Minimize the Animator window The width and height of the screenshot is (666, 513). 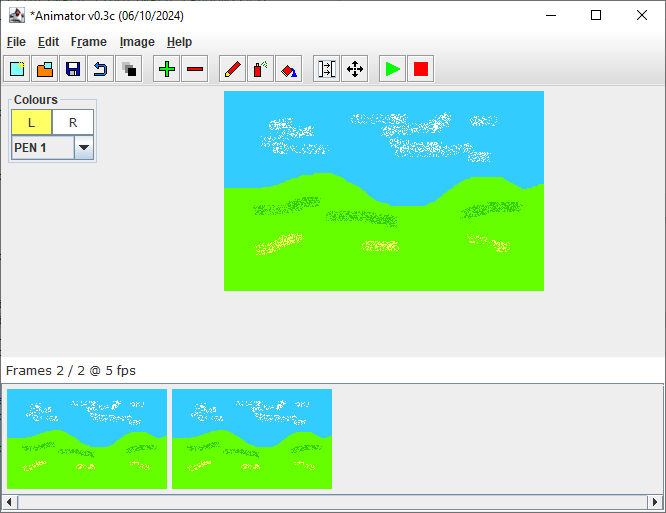click(x=551, y=16)
